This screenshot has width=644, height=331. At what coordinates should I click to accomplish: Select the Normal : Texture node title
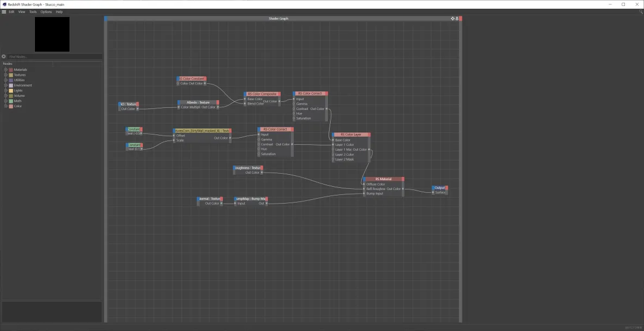point(210,199)
